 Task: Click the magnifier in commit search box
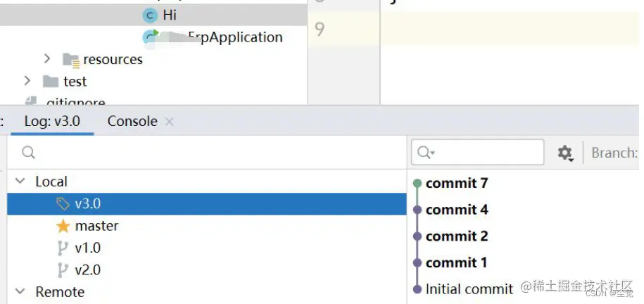point(426,153)
